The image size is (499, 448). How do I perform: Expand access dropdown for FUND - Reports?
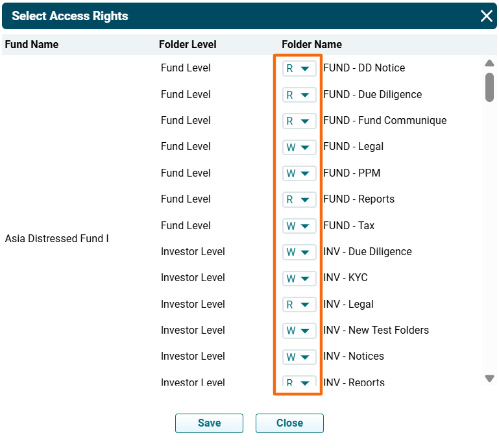pyautogui.click(x=299, y=199)
